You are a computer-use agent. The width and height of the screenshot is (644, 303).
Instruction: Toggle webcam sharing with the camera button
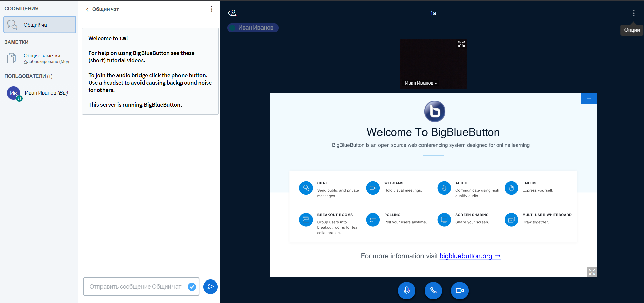point(459,291)
